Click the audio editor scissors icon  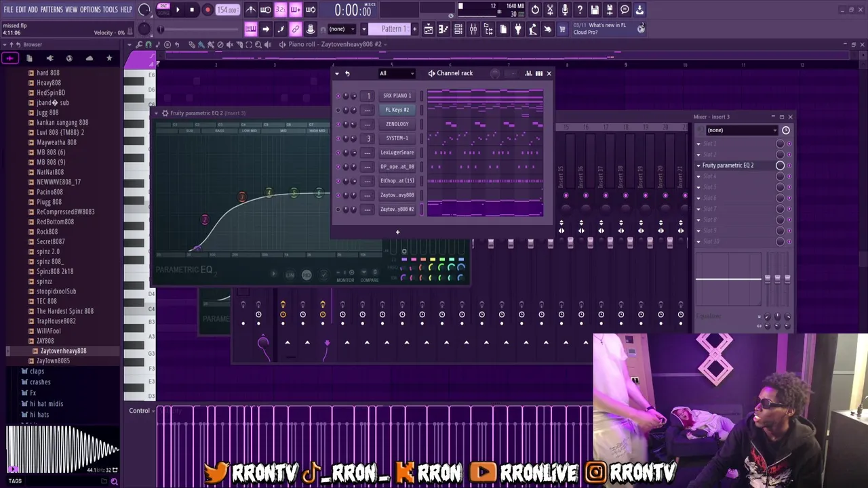(x=550, y=9)
